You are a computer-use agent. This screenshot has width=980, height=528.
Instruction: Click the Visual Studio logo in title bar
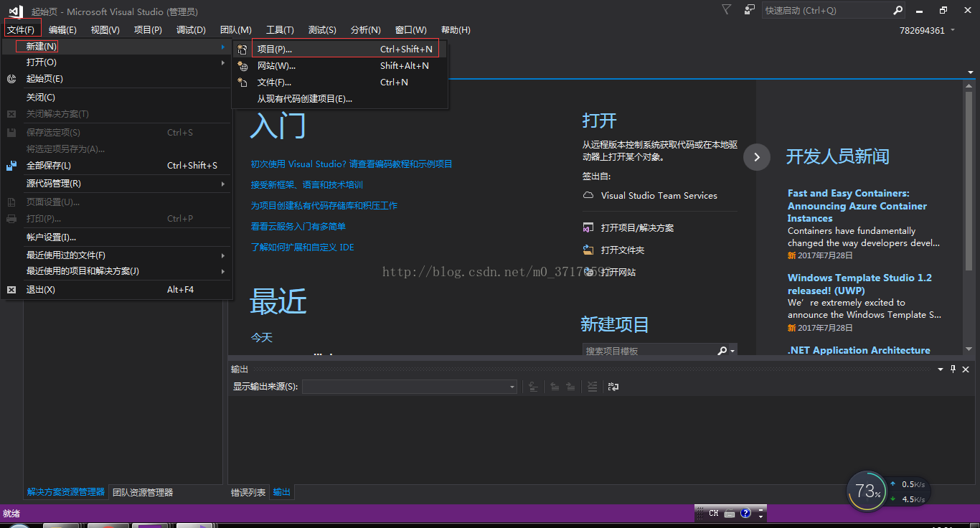point(15,11)
